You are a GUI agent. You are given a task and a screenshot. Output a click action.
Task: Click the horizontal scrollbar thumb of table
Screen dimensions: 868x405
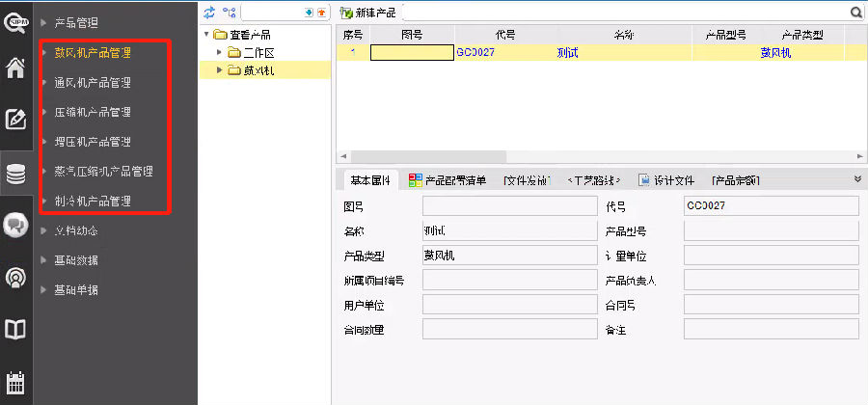[x=428, y=156]
